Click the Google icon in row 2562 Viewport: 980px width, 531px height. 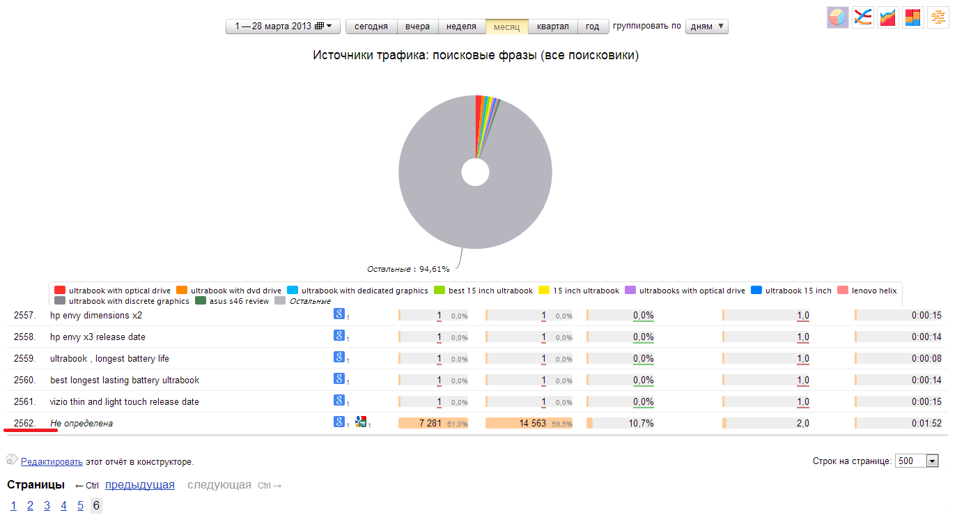tap(339, 422)
